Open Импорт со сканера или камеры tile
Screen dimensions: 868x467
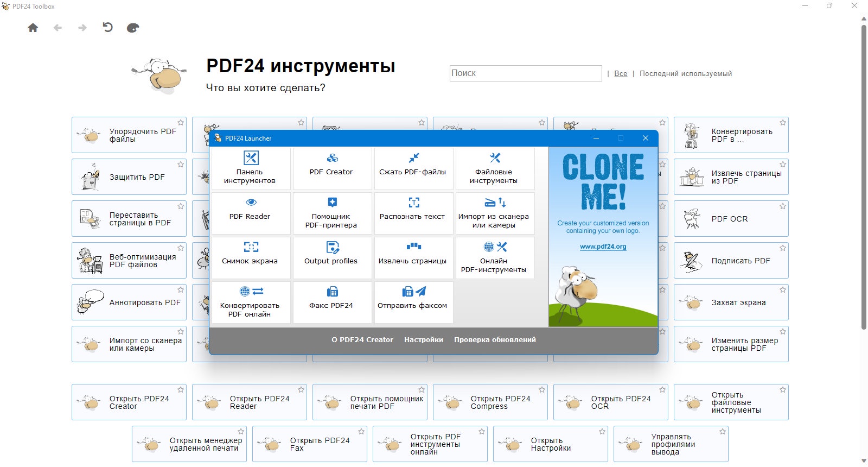(129, 344)
